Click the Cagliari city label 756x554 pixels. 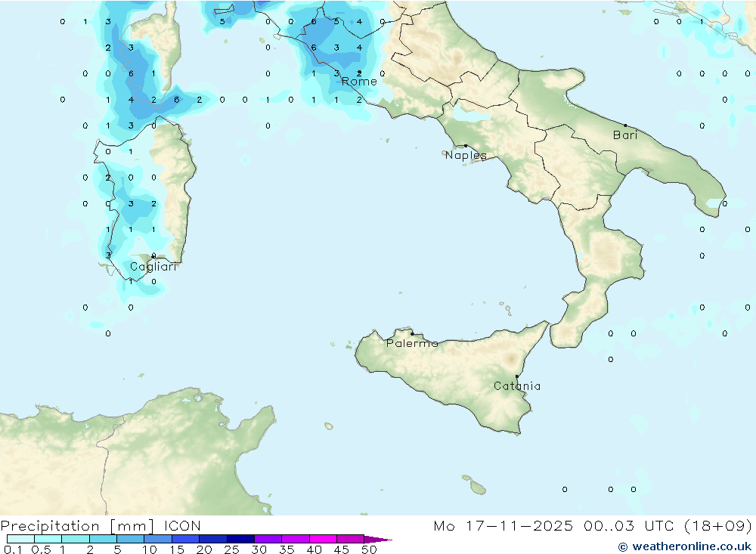pyautogui.click(x=153, y=267)
